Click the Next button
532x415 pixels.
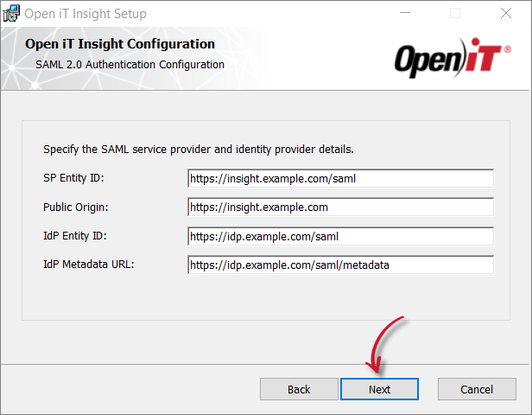tap(379, 389)
